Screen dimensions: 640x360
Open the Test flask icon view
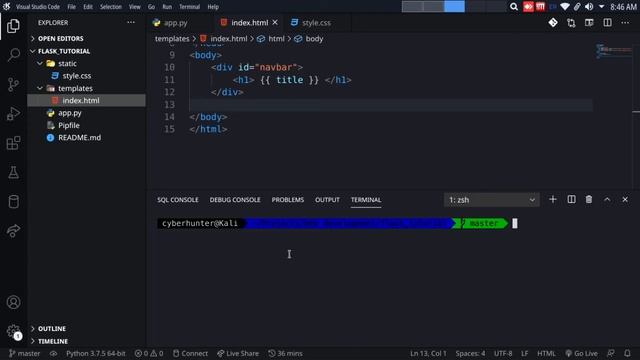pos(13,172)
